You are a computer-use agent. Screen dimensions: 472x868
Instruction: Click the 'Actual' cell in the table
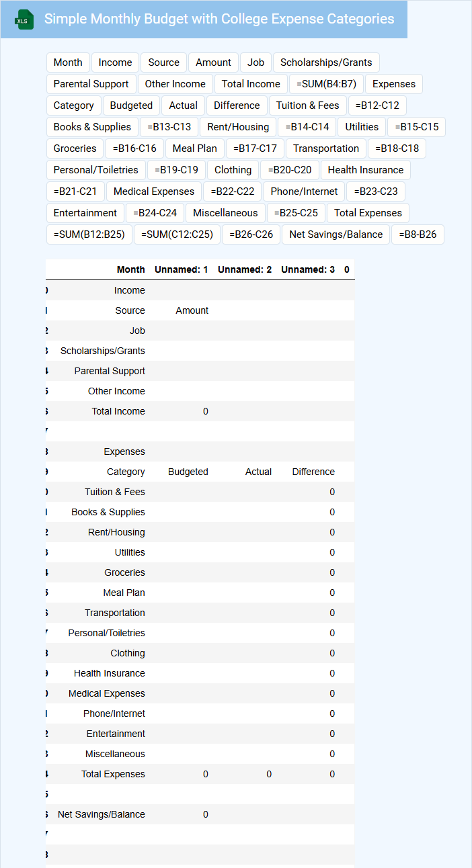tap(258, 472)
